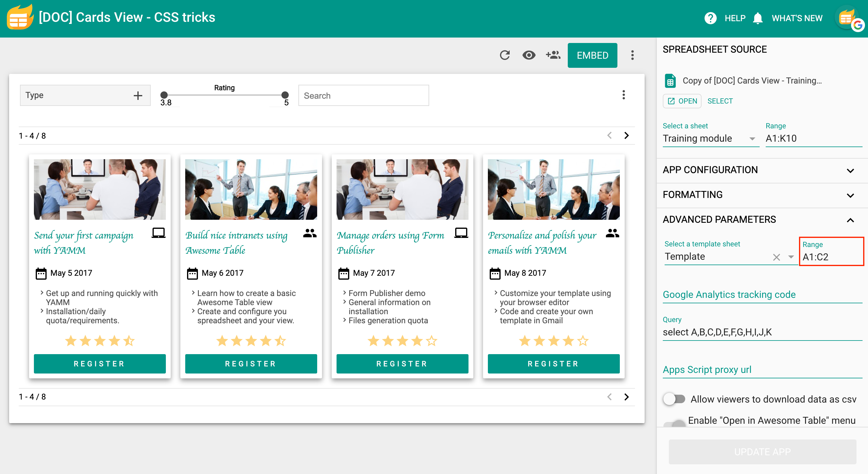Viewport: 868px width, 474px height.
Task: Click calendar icon next to May 8 2017
Action: pyautogui.click(x=495, y=273)
